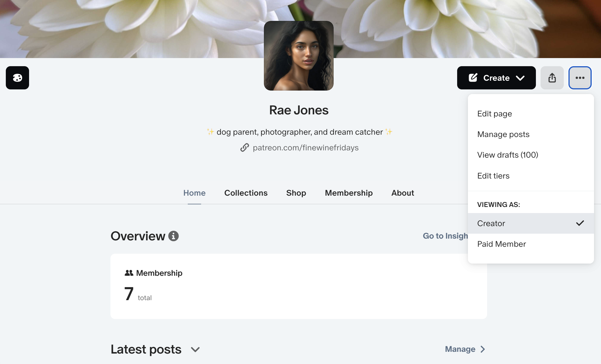Click the link icon beside patreon URL

(x=245, y=148)
